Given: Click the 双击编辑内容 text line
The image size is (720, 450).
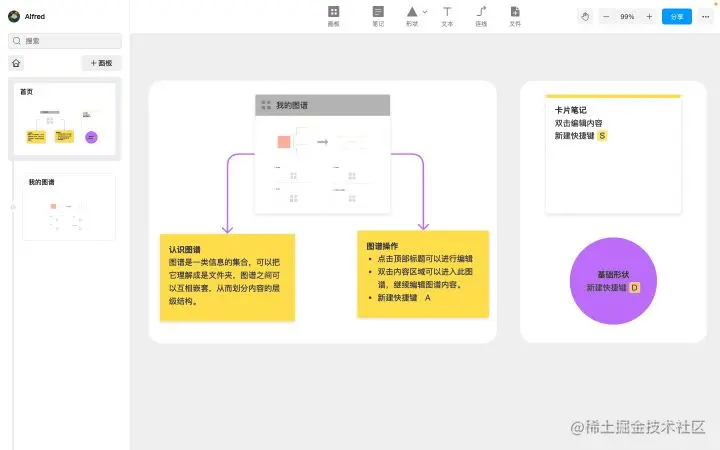Looking at the screenshot, I should tap(578, 123).
